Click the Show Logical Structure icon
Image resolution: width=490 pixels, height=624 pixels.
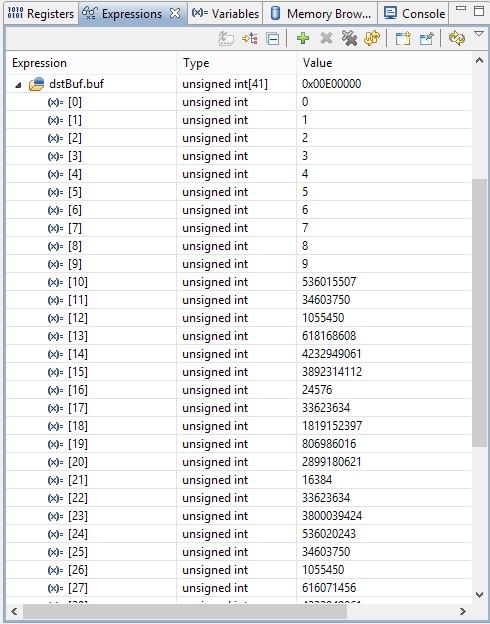click(x=250, y=39)
